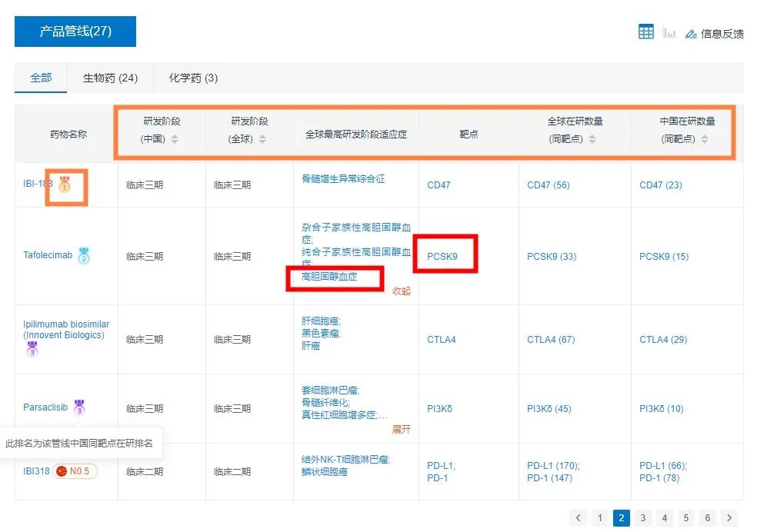
Task: Click the gold medal beside IBI-188
Action: (65, 185)
